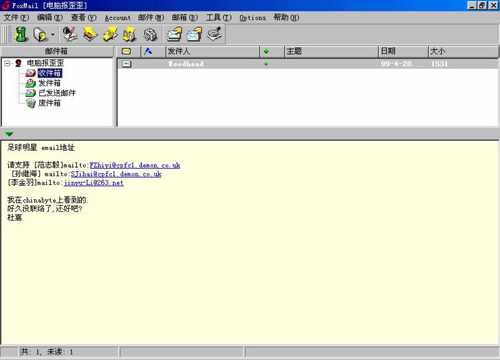Open the Options menu
500x360 pixels.
[x=253, y=18]
